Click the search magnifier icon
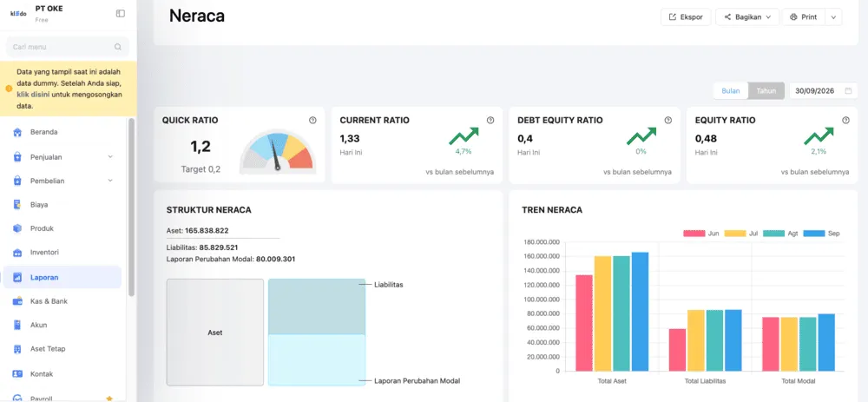Screen dimensions: 868x402 tap(118, 47)
